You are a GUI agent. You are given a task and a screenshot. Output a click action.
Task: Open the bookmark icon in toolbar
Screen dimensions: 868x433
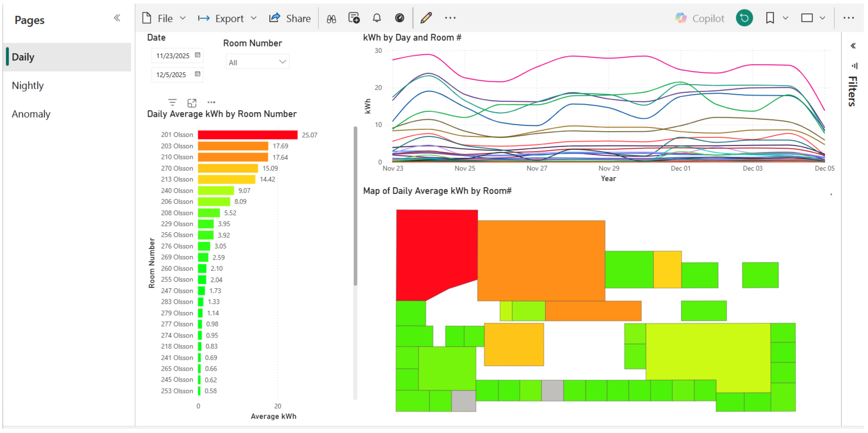coord(770,18)
